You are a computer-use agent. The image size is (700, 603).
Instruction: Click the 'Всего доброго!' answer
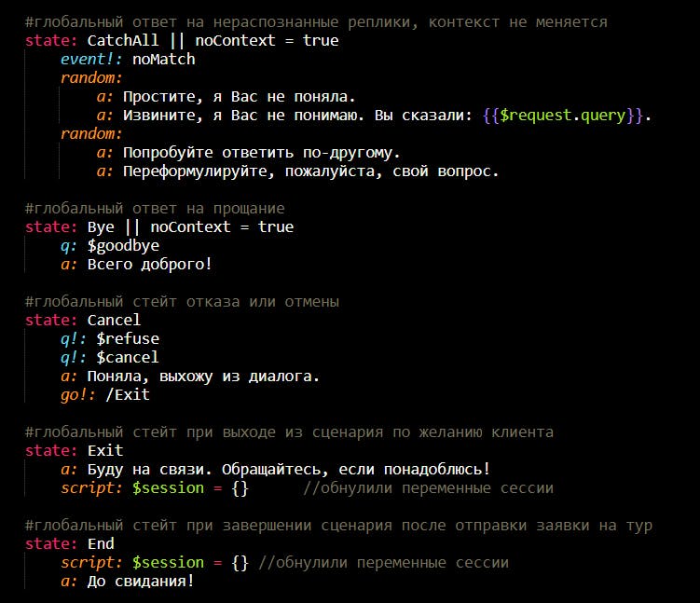[149, 265]
